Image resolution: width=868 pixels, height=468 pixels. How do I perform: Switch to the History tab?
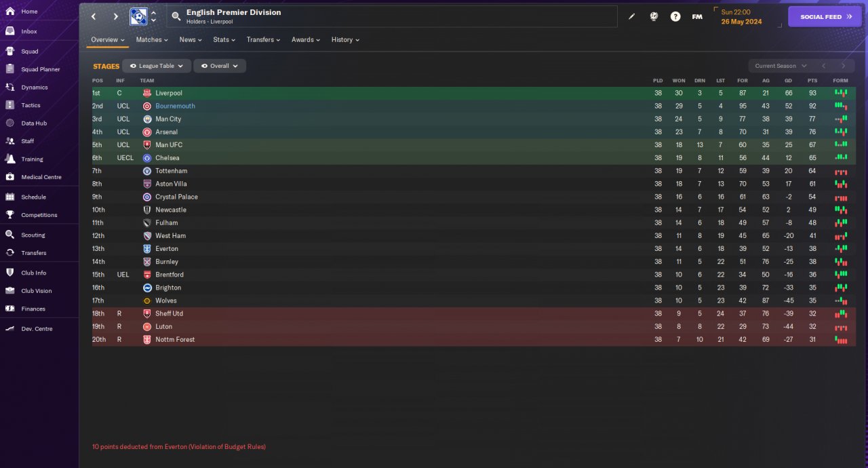point(345,39)
